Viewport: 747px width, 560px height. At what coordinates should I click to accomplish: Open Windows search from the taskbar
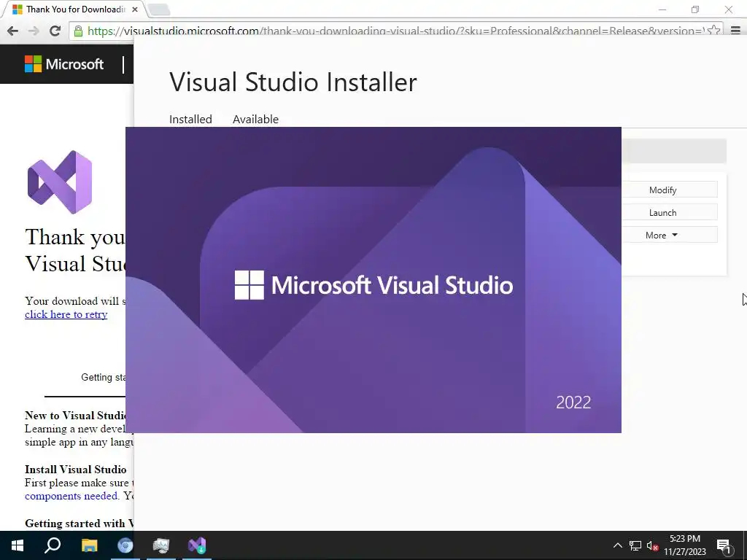coord(53,545)
